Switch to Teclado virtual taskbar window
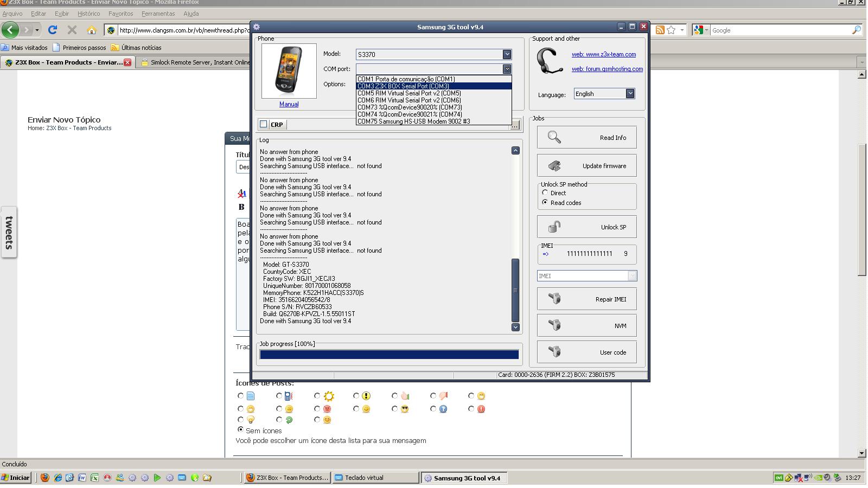 [x=375, y=478]
